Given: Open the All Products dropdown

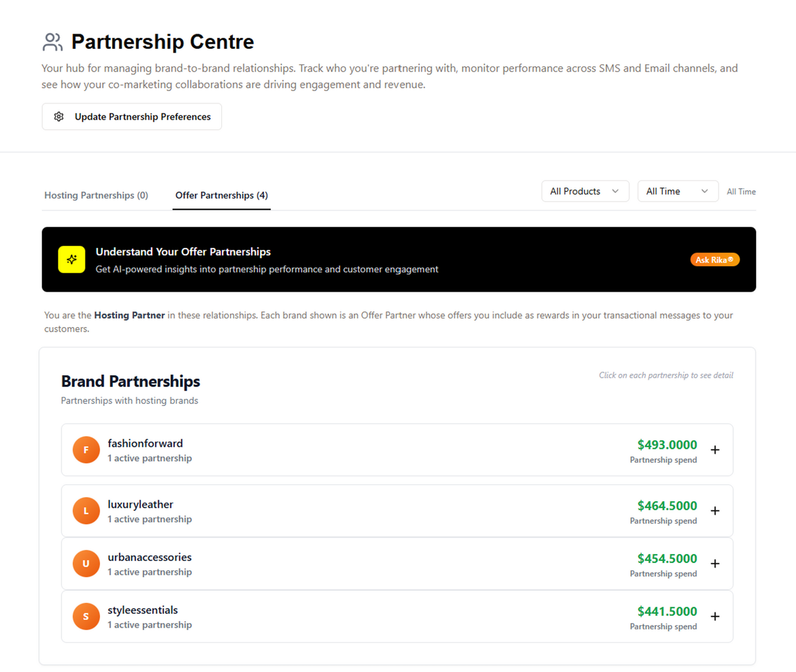Looking at the screenshot, I should (x=585, y=191).
